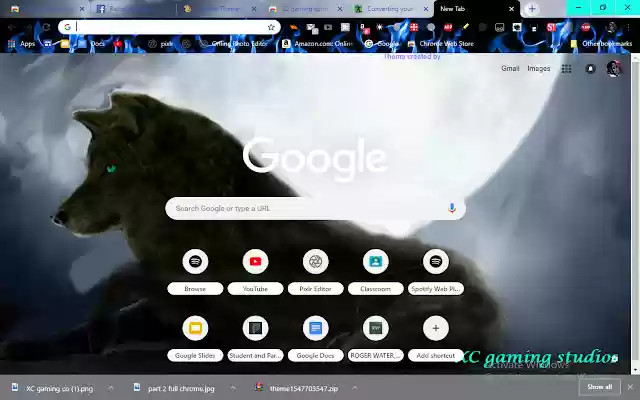The width and height of the screenshot is (640, 400).
Task: Expand options for theme1547703547.zip download
Action: 354,388
